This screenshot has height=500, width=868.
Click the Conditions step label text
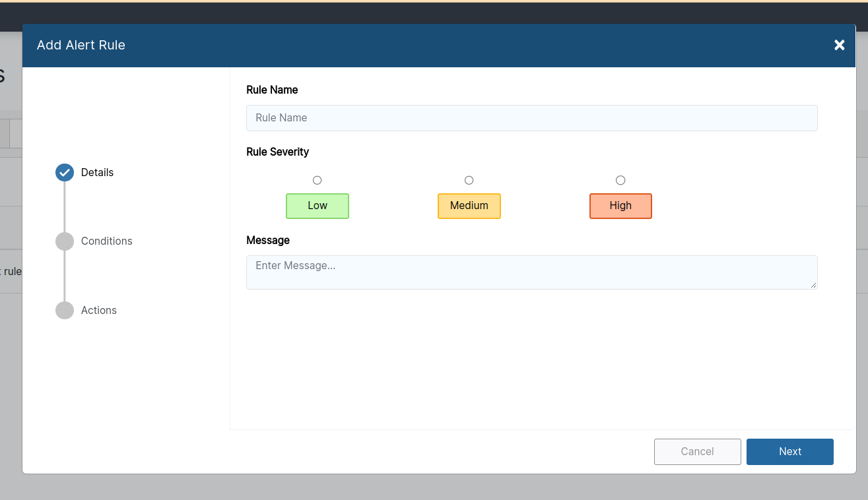[x=106, y=241]
